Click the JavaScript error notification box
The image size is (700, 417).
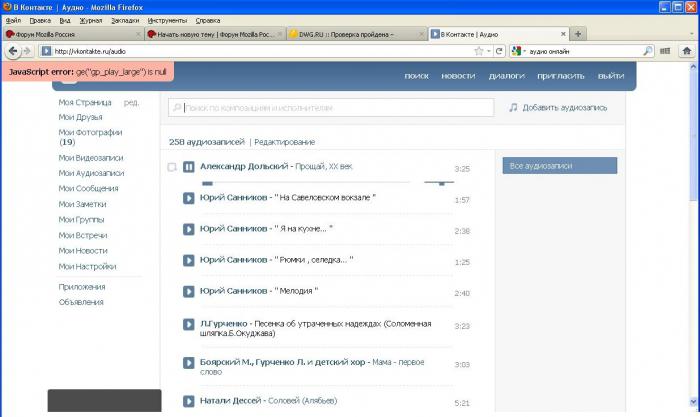(x=88, y=71)
